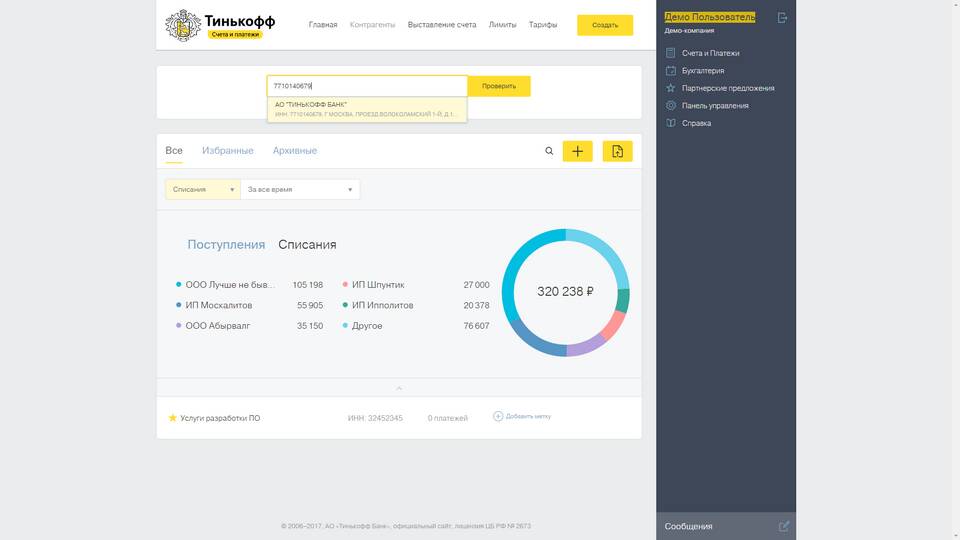960x540 pixels.
Task: Click the ИНН search input field
Action: pyautogui.click(x=367, y=86)
